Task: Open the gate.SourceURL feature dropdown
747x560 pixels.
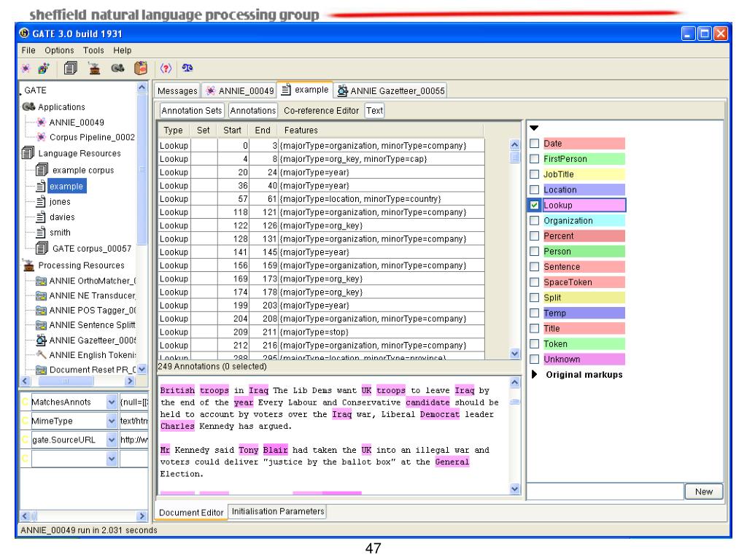Action: tap(112, 440)
